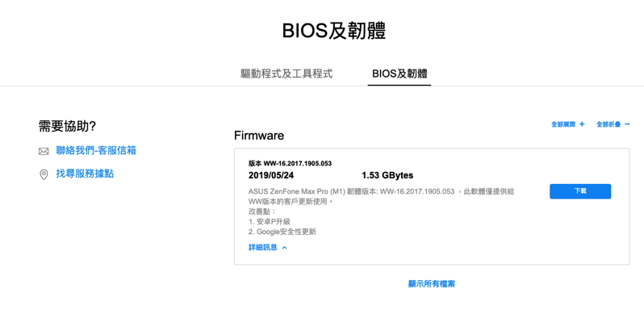Image resolution: width=644 pixels, height=327 pixels.
Task: Switch to the 驅動程式及工具程式 tab
Action: [x=286, y=73]
